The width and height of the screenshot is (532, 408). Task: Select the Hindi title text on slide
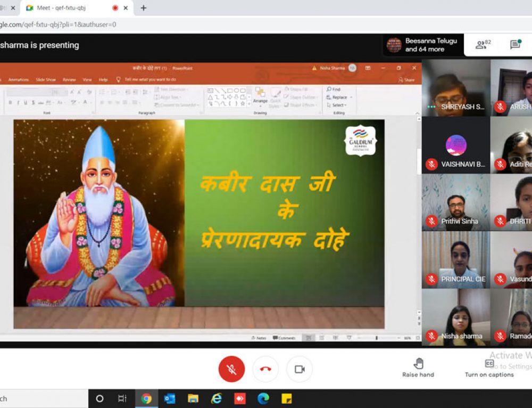(x=274, y=213)
